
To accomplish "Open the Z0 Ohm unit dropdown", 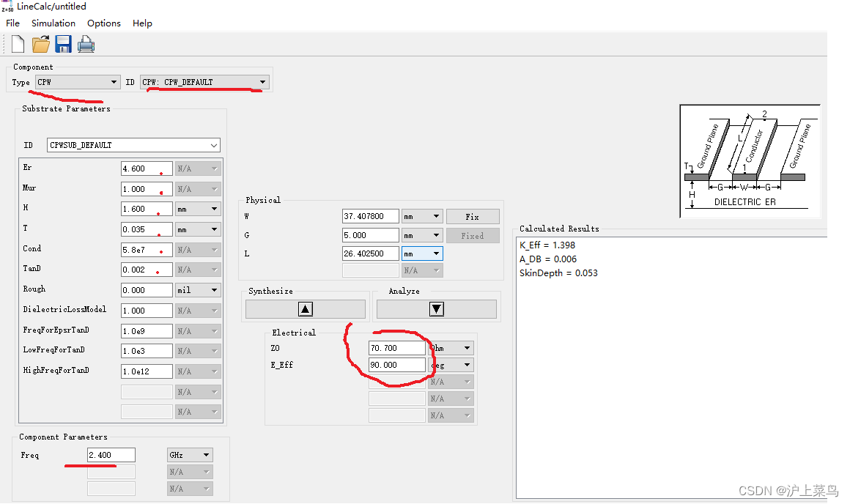I will pos(451,348).
